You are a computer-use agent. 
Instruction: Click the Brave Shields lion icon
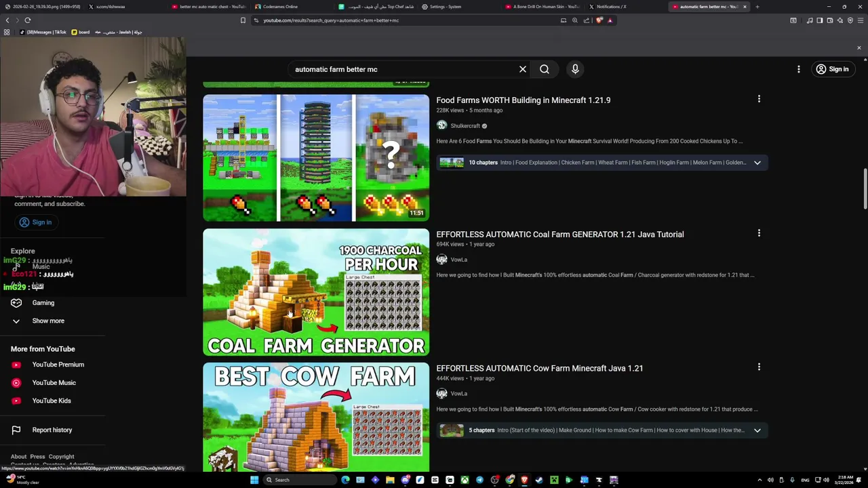[x=599, y=20]
